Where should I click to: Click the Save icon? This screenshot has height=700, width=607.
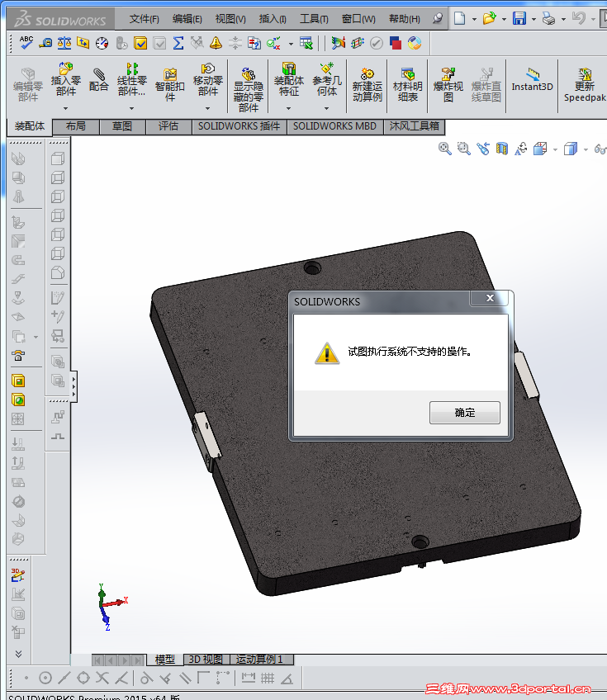click(519, 18)
